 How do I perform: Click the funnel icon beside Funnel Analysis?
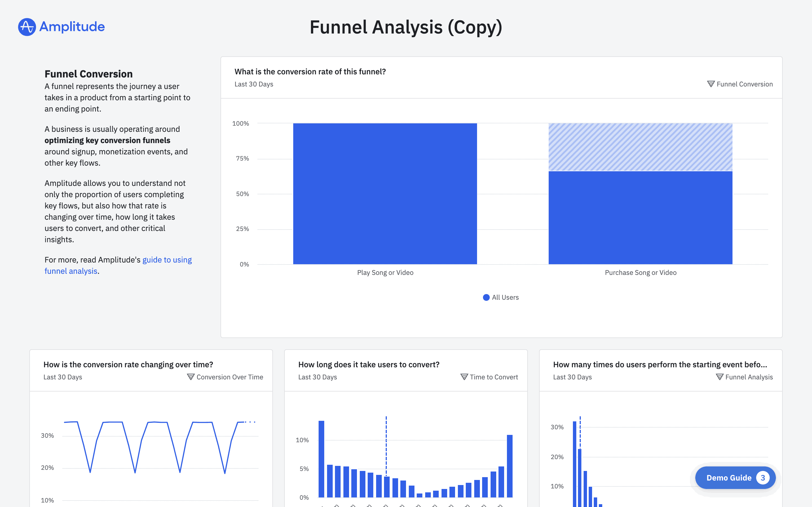click(x=720, y=377)
